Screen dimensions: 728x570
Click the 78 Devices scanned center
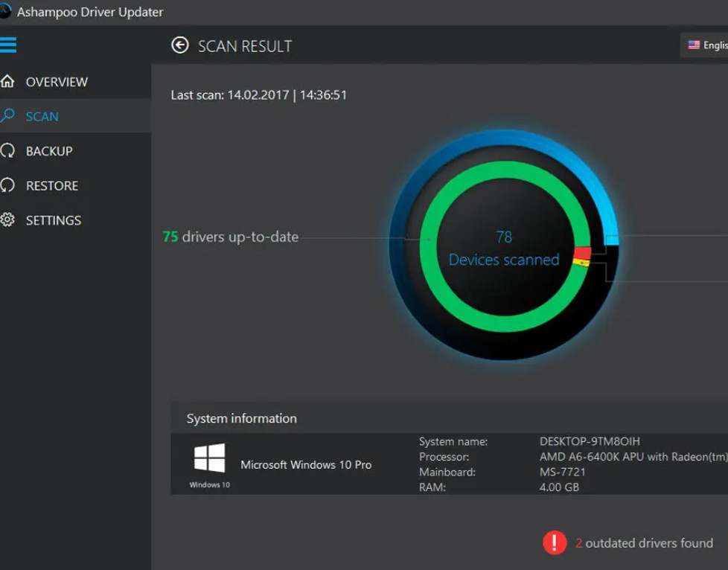(504, 249)
